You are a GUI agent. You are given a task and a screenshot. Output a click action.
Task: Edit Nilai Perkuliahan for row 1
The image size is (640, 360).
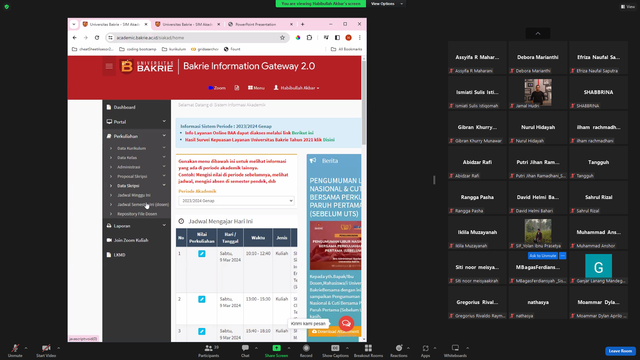click(x=202, y=253)
